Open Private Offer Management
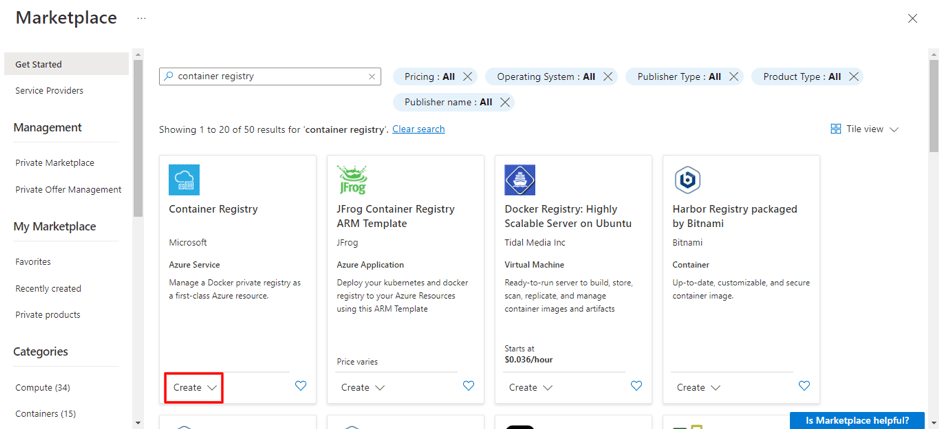This screenshot has width=939, height=429. pos(68,189)
